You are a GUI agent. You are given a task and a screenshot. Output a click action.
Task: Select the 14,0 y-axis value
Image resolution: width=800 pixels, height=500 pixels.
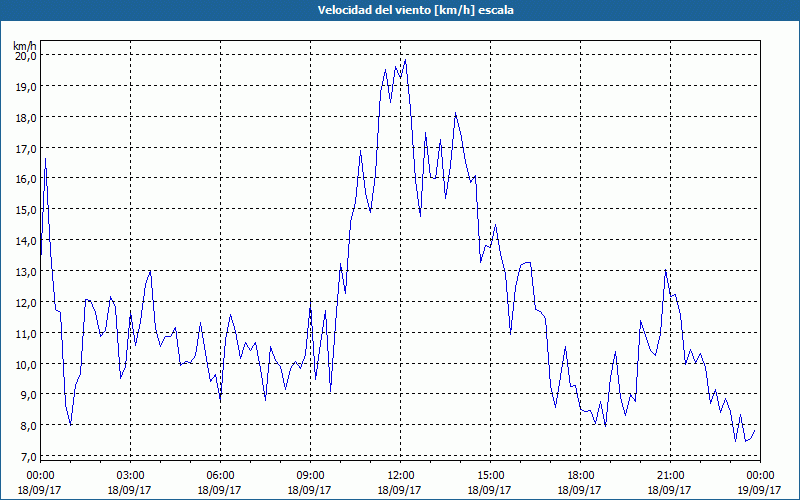[x=26, y=241]
